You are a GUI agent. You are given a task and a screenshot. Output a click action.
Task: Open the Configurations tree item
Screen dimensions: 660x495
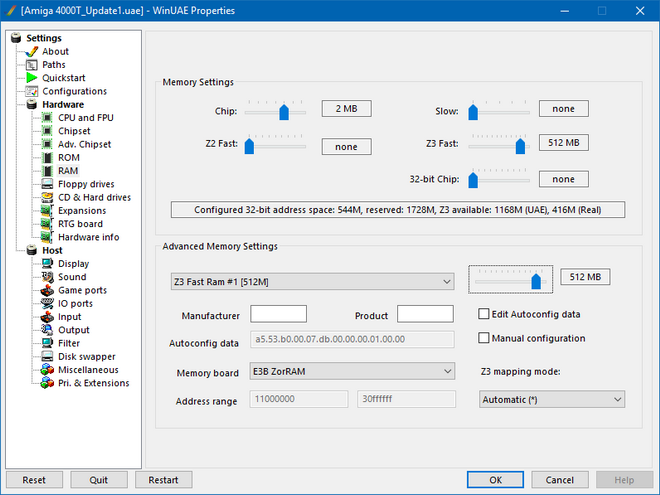tap(74, 91)
